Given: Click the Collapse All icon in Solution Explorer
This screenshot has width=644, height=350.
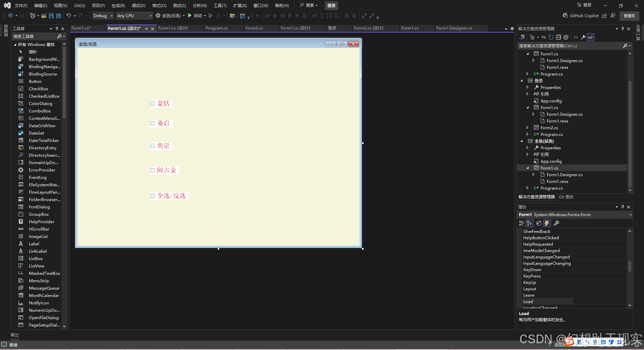Looking at the screenshot, I should pos(558,37).
